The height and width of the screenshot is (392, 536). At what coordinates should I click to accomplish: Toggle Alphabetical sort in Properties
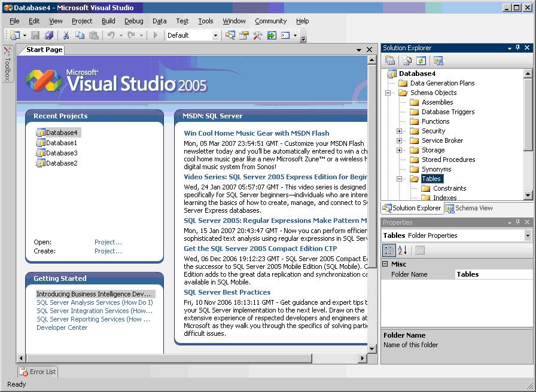click(403, 250)
